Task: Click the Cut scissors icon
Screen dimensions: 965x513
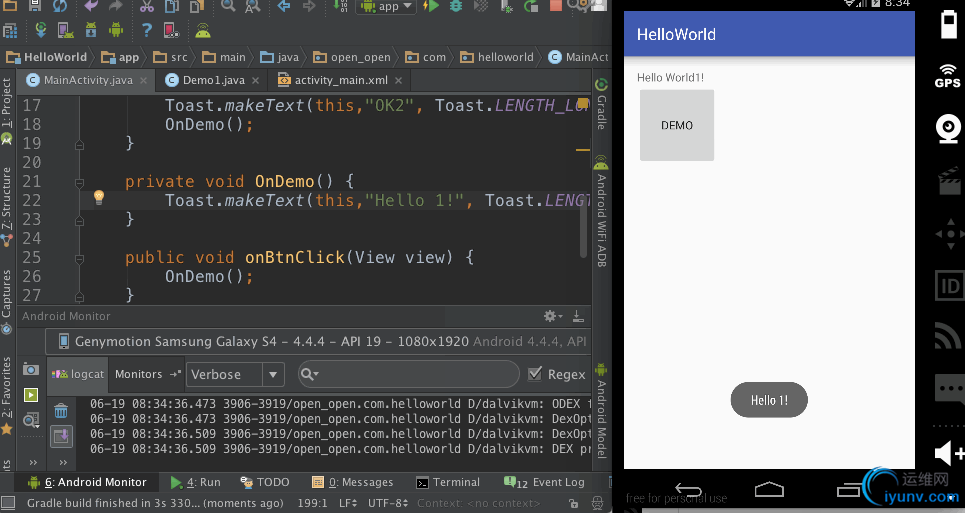Action: pyautogui.click(x=146, y=6)
